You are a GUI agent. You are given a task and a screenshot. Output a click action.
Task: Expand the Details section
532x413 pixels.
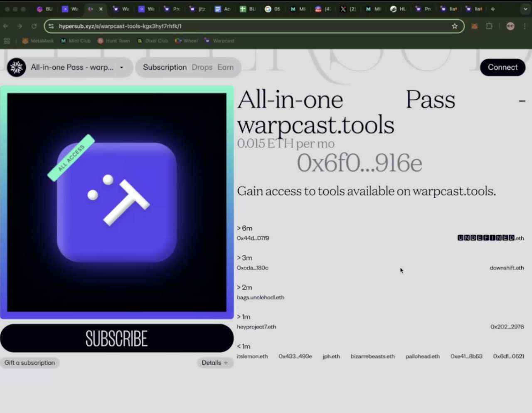click(x=215, y=363)
